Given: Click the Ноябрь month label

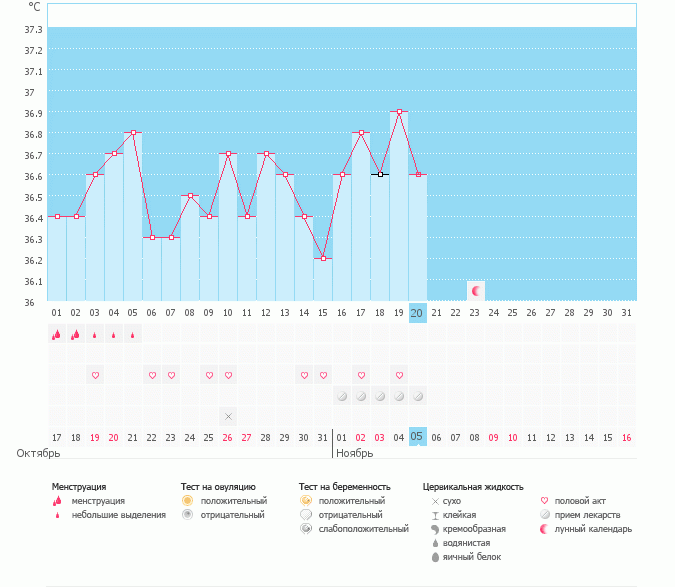Looking at the screenshot, I should point(354,453).
